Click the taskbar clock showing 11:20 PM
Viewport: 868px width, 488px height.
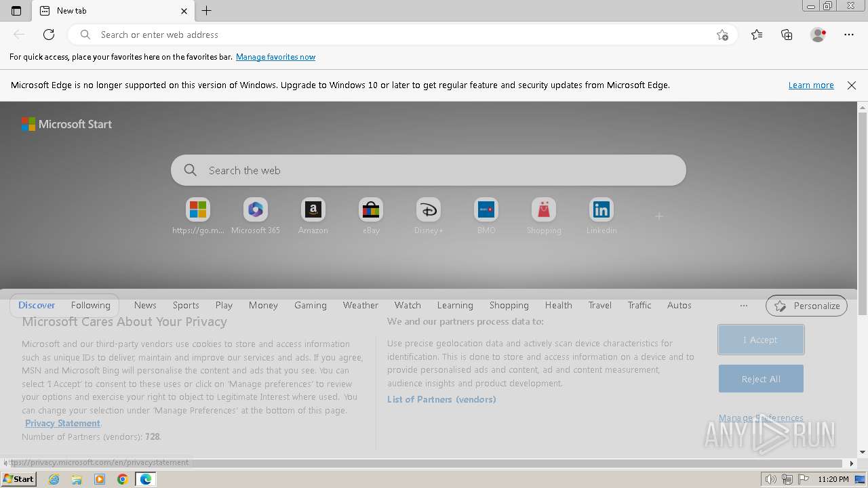point(833,479)
